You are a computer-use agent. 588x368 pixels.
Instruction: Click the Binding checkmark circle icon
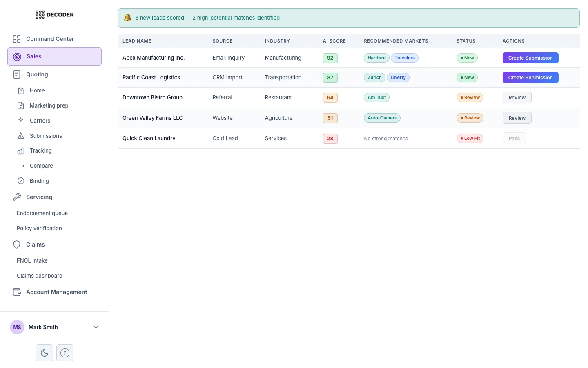click(x=21, y=180)
